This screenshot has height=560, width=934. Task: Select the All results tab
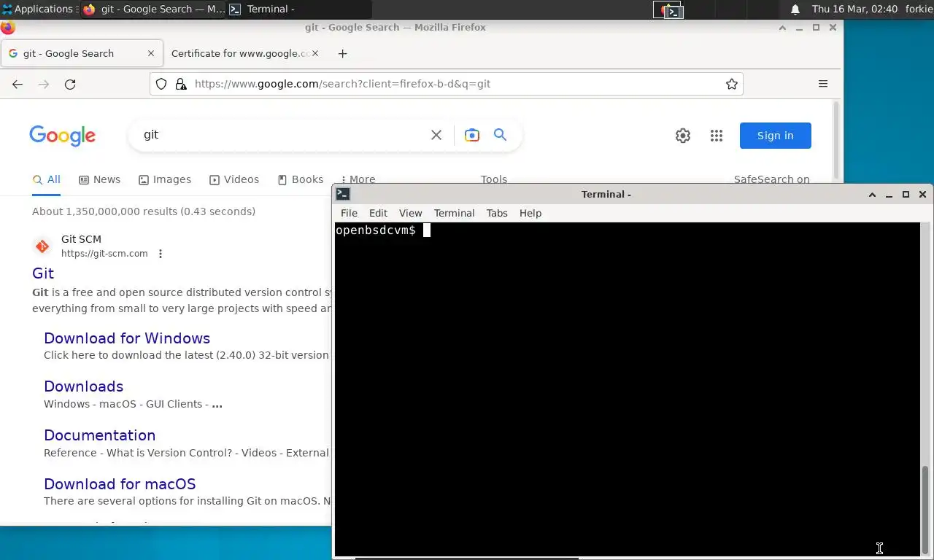coord(46,179)
